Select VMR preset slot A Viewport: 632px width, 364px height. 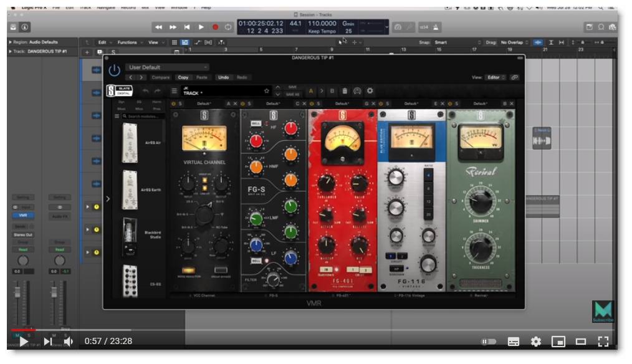pyautogui.click(x=311, y=91)
